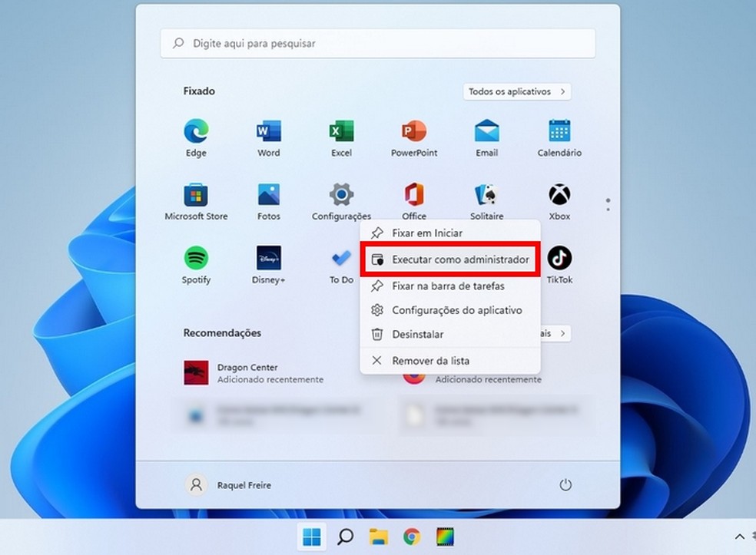Open Configurações gear app

(341, 202)
